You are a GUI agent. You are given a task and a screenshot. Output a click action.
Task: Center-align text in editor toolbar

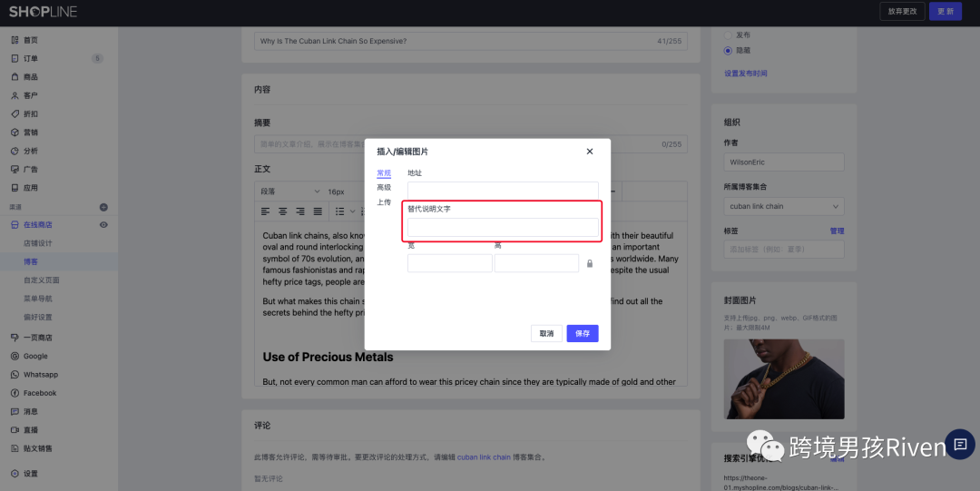(283, 211)
